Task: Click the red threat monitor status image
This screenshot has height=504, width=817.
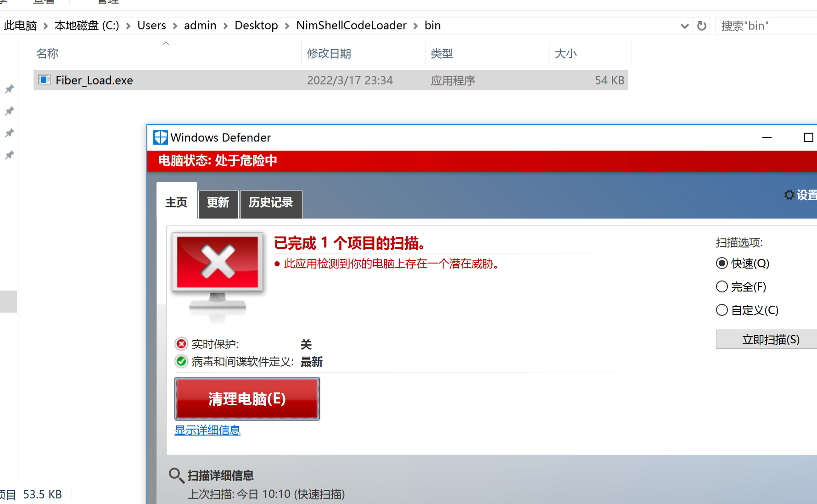Action: click(x=218, y=278)
